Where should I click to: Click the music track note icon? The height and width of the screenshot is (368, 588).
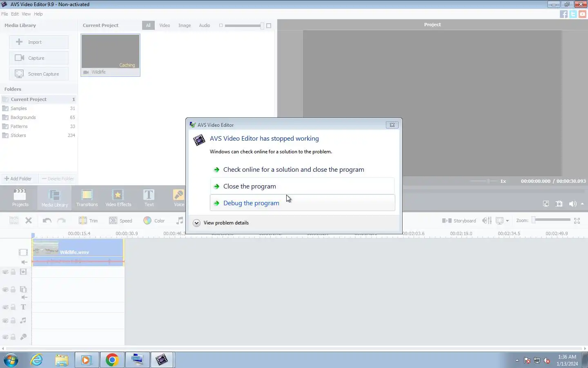[23, 321]
